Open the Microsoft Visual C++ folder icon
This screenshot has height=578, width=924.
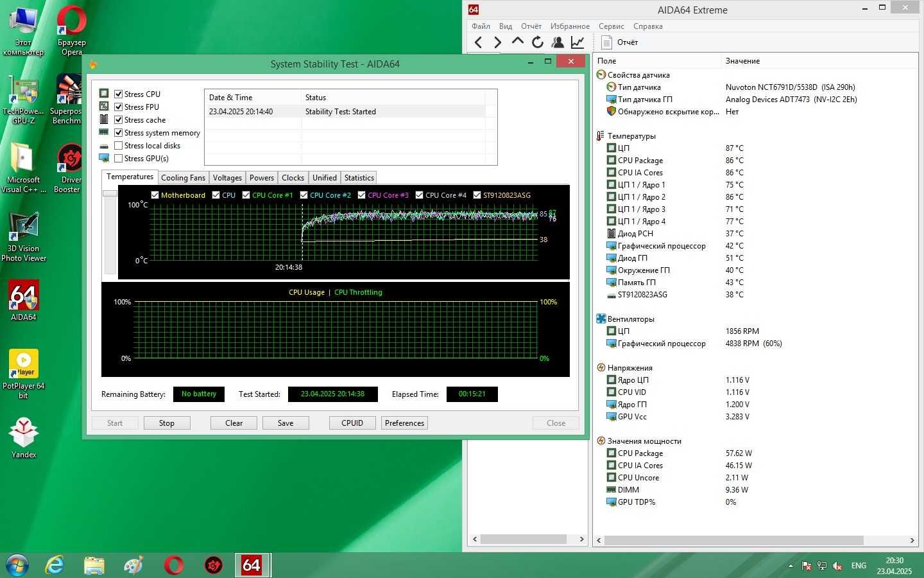click(x=24, y=168)
